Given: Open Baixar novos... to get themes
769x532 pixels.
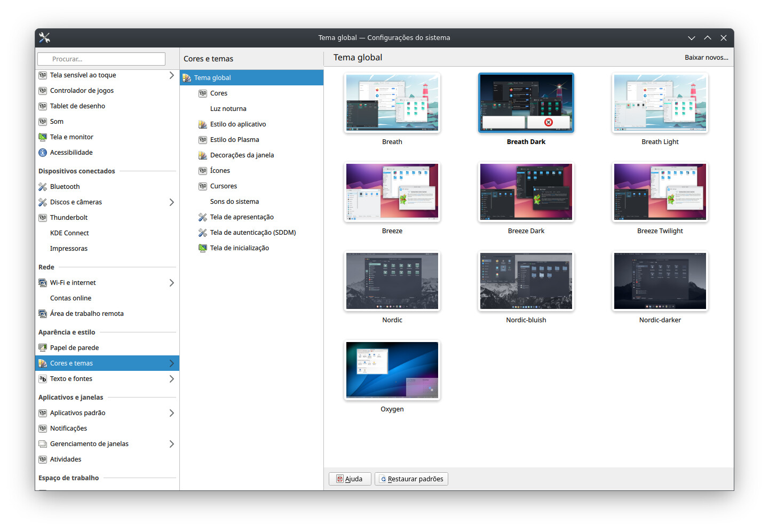Looking at the screenshot, I should pyautogui.click(x=706, y=58).
